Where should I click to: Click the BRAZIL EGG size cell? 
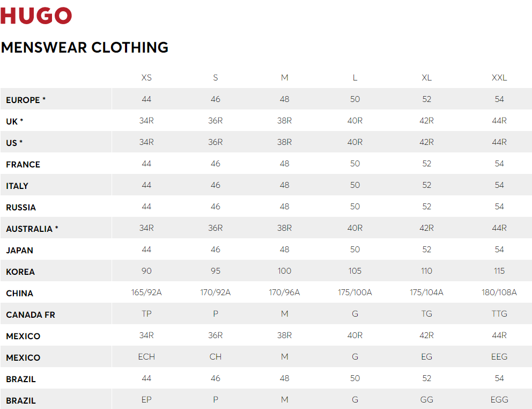(x=499, y=399)
